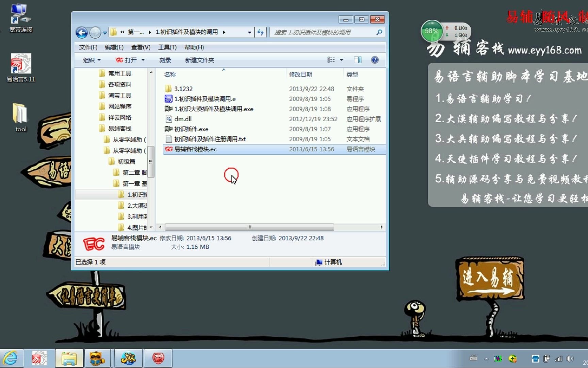
Task: Click the 刻录 toolbar button
Action: [165, 60]
